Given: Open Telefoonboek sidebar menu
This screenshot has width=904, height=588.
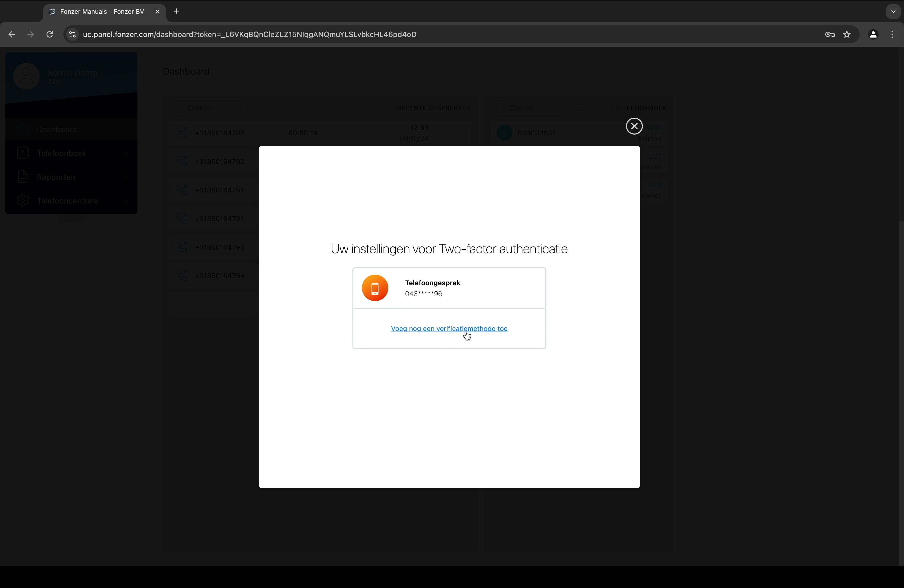Looking at the screenshot, I should pos(71,153).
